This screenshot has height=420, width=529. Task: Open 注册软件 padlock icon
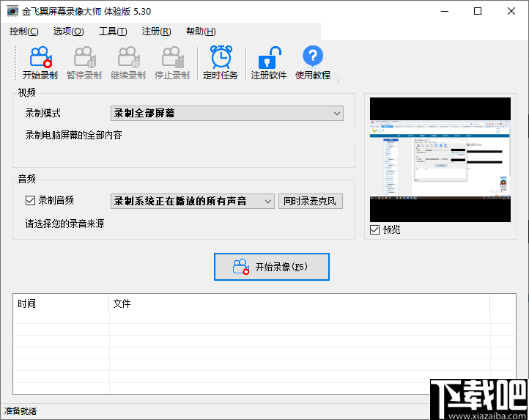click(x=269, y=57)
